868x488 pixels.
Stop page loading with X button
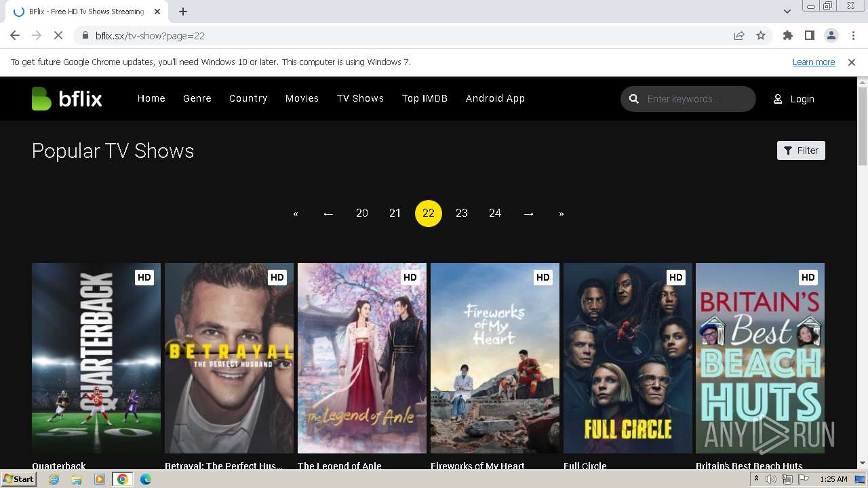(58, 36)
